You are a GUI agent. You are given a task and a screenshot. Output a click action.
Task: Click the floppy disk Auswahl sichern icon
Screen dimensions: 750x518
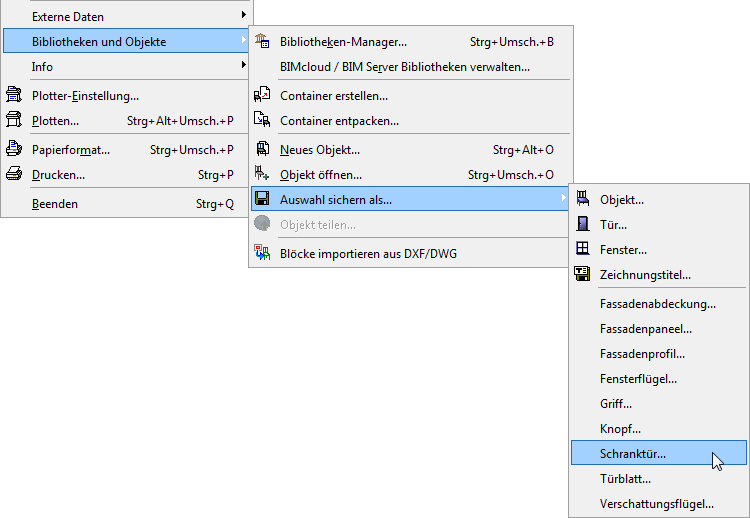point(262,198)
